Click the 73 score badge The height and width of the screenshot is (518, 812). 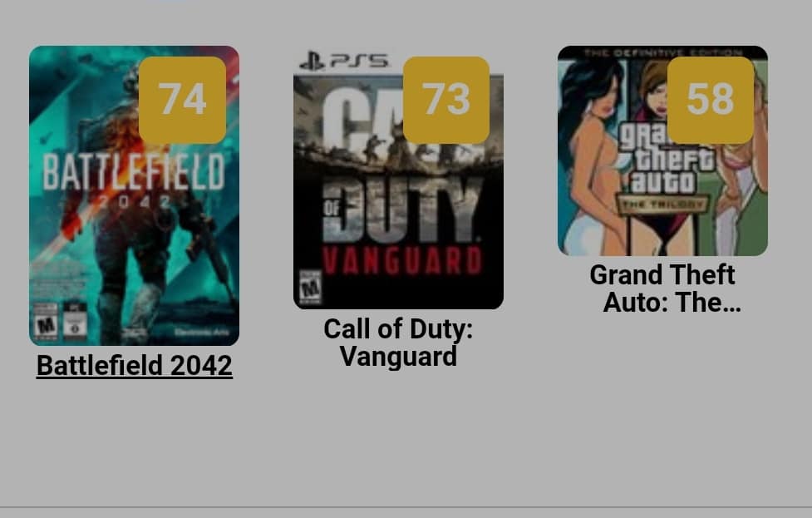pos(446,100)
